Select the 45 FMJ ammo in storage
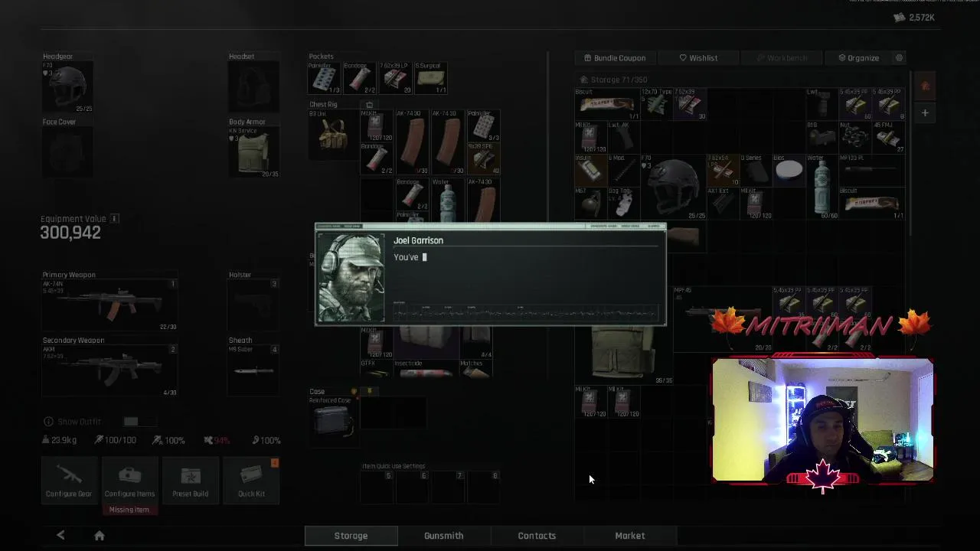 888,138
